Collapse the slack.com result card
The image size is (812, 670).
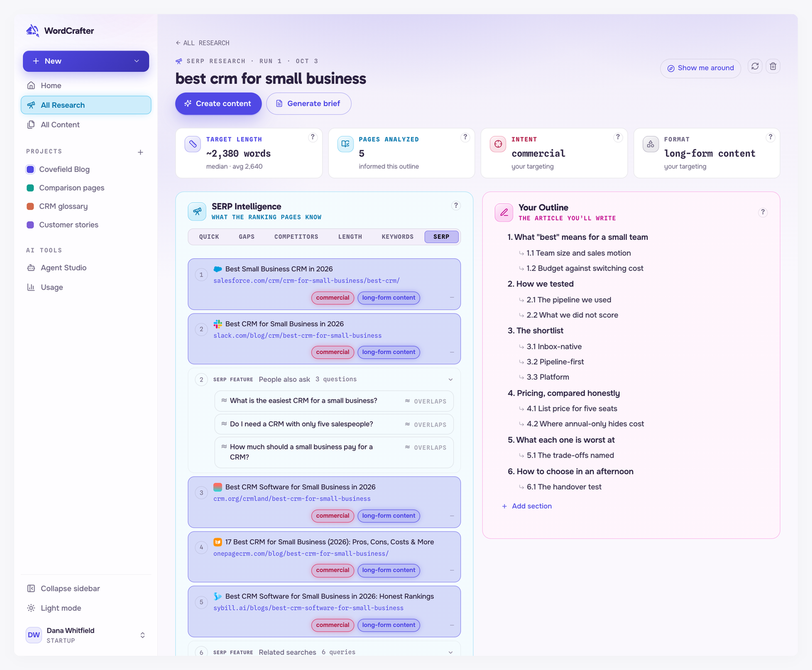452,352
